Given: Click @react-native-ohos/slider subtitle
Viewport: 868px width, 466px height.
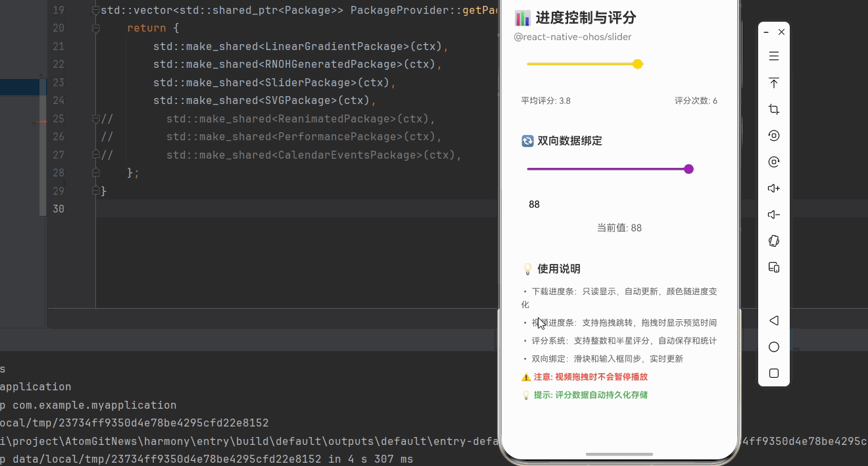Looking at the screenshot, I should pyautogui.click(x=573, y=37).
